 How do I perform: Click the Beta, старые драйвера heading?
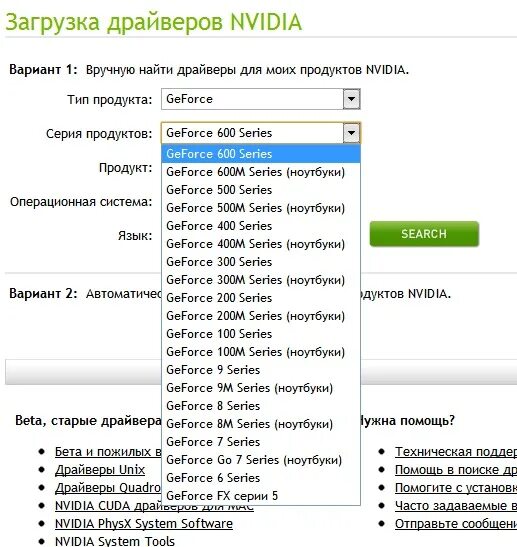88,421
